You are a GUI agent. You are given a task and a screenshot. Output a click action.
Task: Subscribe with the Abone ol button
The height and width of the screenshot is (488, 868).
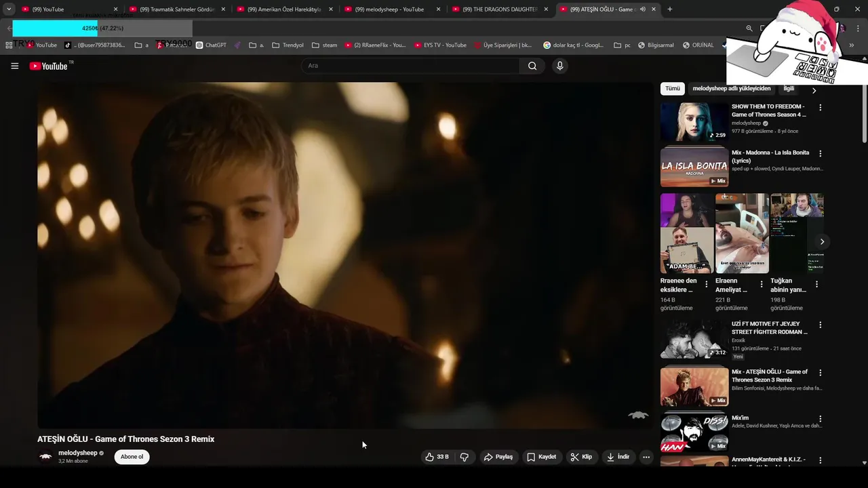[132, 457]
